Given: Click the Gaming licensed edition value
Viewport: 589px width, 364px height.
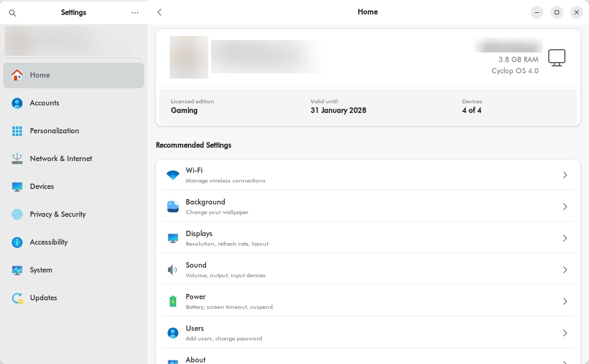Looking at the screenshot, I should [x=184, y=110].
